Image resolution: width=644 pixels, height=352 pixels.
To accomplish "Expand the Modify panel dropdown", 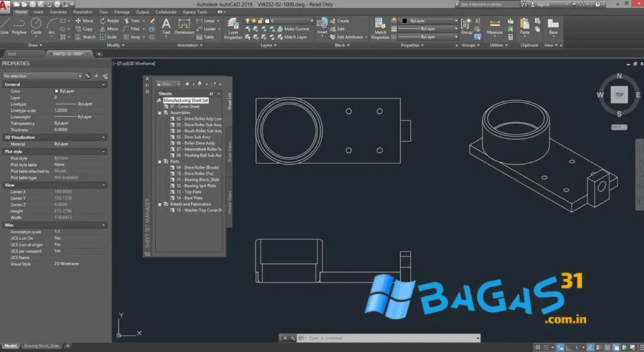I will point(116,45).
